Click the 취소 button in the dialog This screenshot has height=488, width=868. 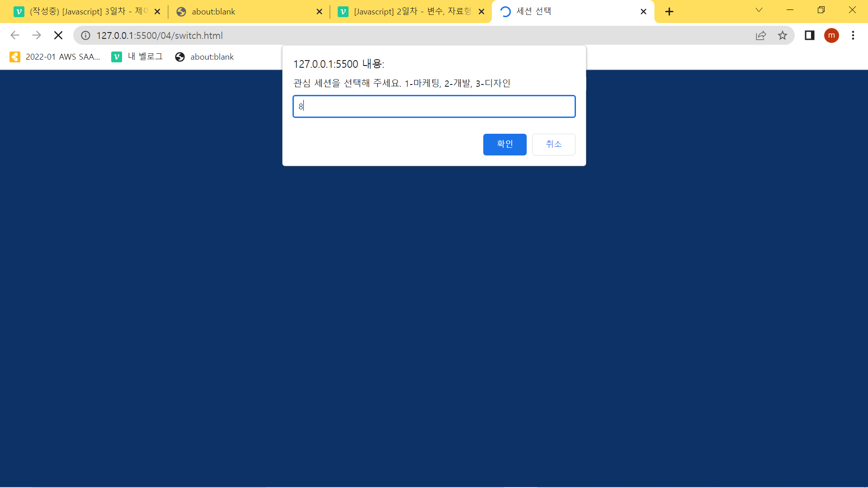coord(553,144)
